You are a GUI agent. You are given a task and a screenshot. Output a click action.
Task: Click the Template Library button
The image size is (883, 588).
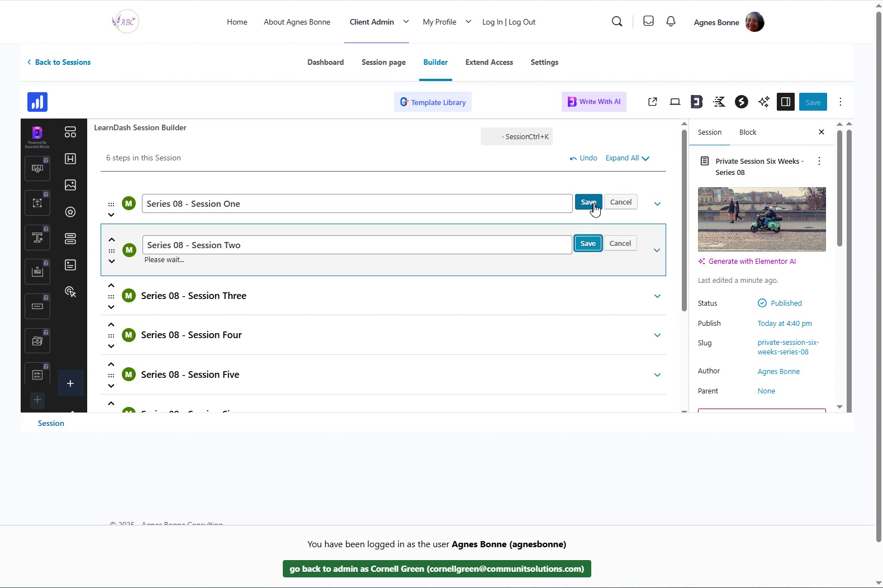click(x=433, y=102)
